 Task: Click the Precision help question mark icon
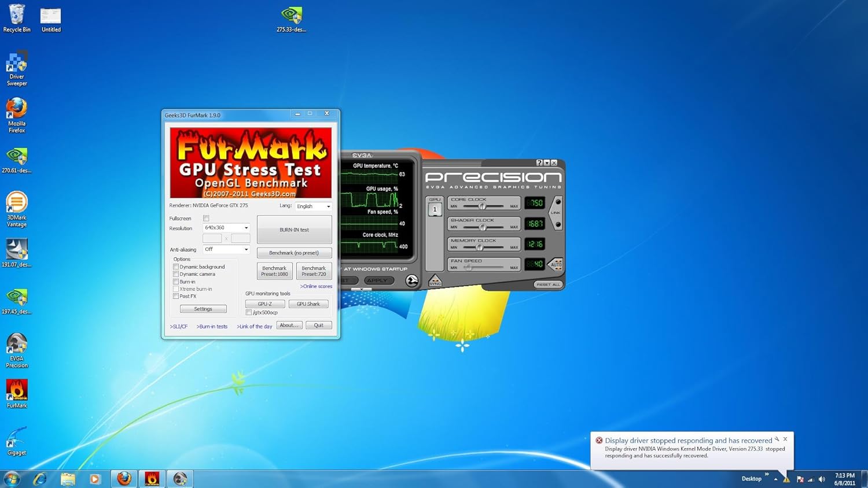539,163
